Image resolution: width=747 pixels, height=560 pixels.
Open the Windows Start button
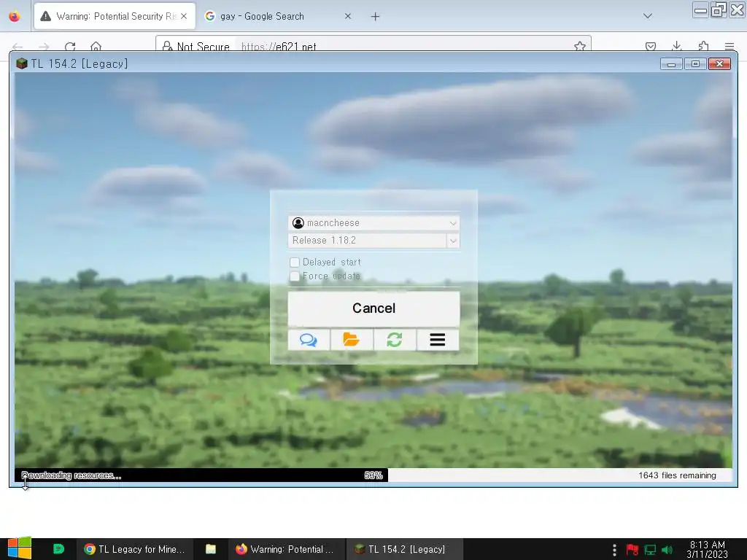[20, 548]
